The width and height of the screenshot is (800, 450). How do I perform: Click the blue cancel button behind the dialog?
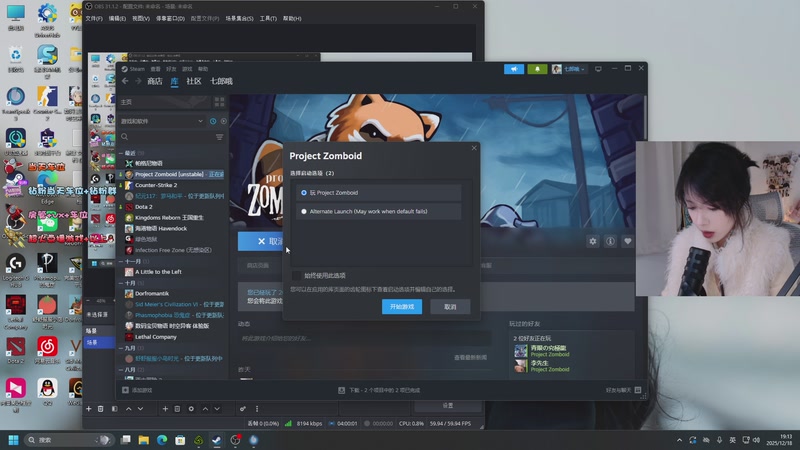[x=261, y=241]
